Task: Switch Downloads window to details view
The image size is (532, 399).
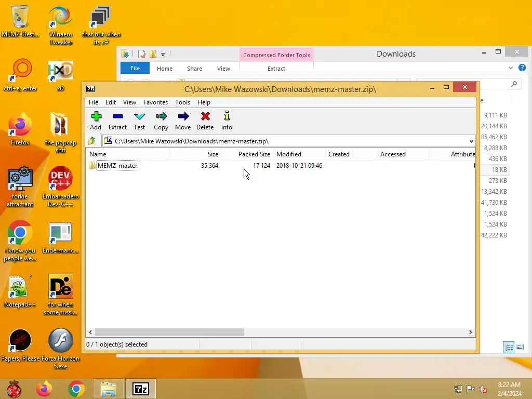Action: pyautogui.click(x=509, y=347)
